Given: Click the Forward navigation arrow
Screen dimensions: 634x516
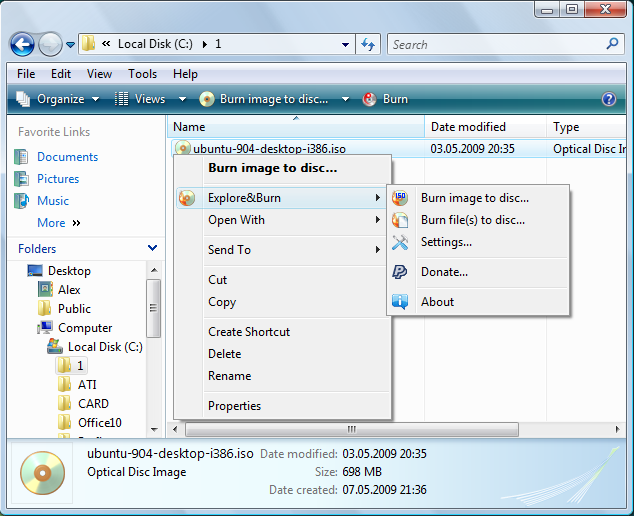Looking at the screenshot, I should pyautogui.click(x=50, y=44).
